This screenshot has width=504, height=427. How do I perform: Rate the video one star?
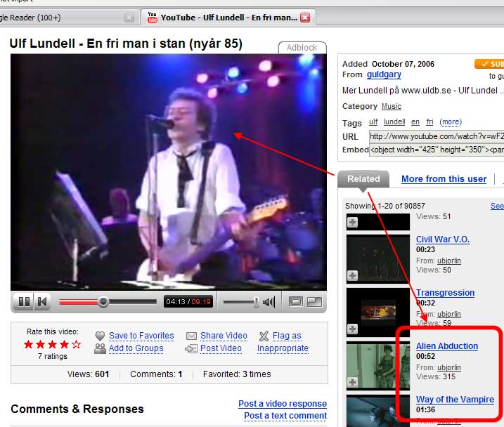tap(29, 345)
